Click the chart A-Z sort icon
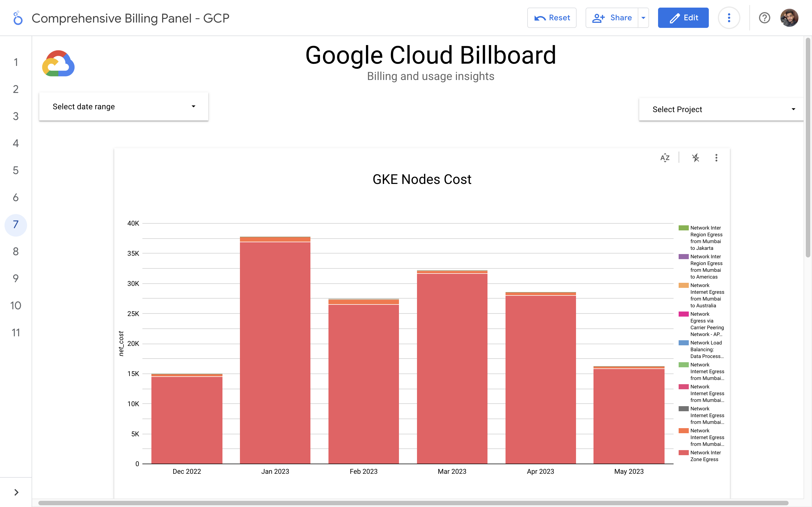812x507 pixels. pyautogui.click(x=665, y=158)
